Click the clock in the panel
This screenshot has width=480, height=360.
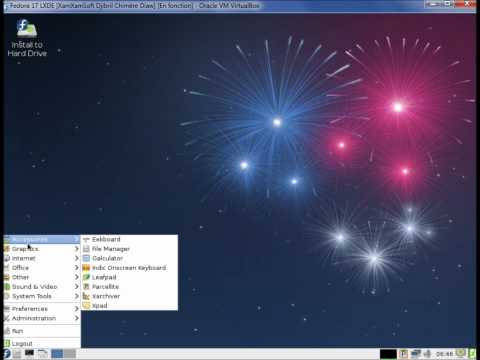click(x=445, y=354)
